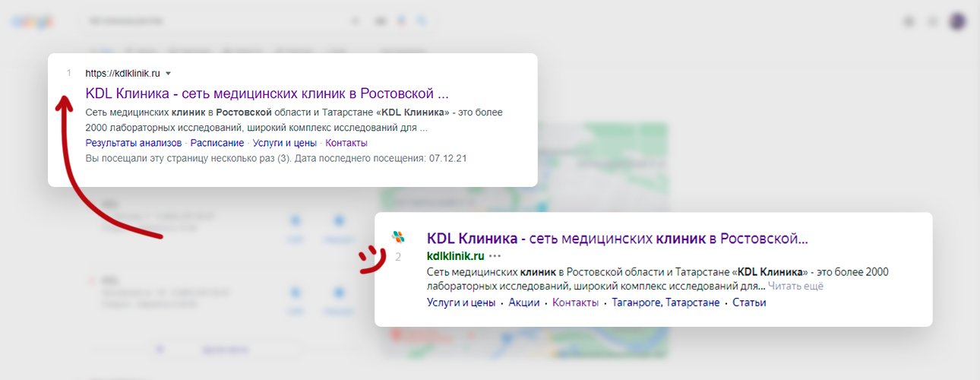
Task: Open the 'Таганроге, Татарстане' sitelink
Action: point(665,302)
